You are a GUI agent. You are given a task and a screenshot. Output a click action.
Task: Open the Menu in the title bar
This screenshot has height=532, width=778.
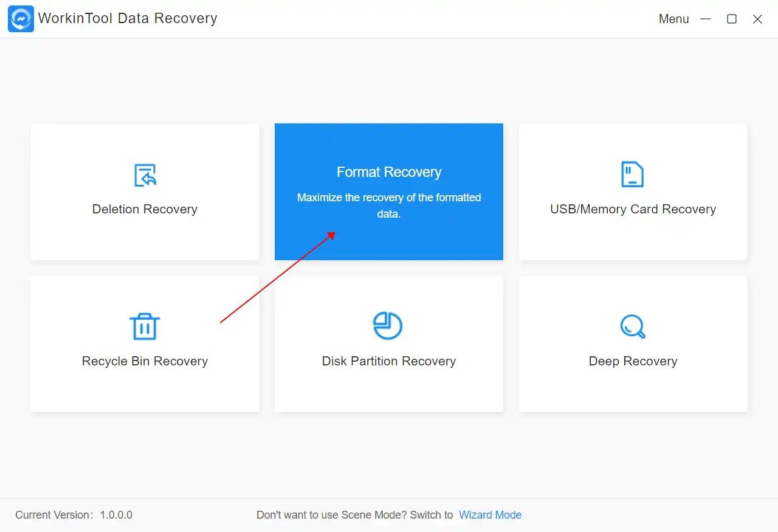(x=673, y=19)
